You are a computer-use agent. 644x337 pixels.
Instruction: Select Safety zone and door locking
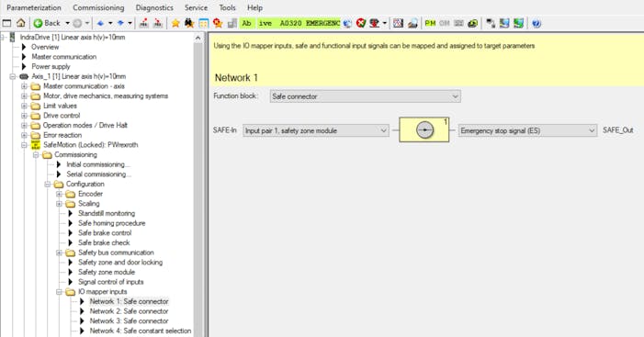[120, 263]
